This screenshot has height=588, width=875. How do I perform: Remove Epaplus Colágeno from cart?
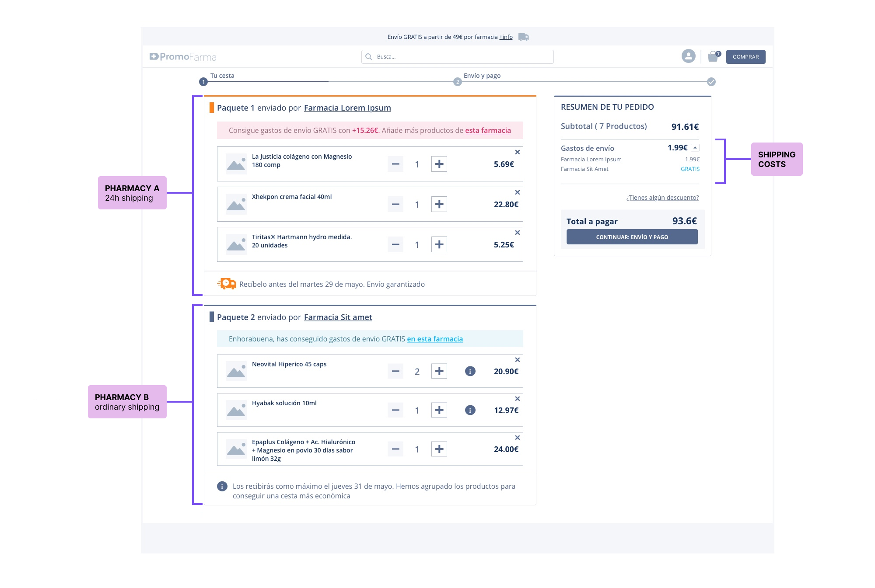518,438
